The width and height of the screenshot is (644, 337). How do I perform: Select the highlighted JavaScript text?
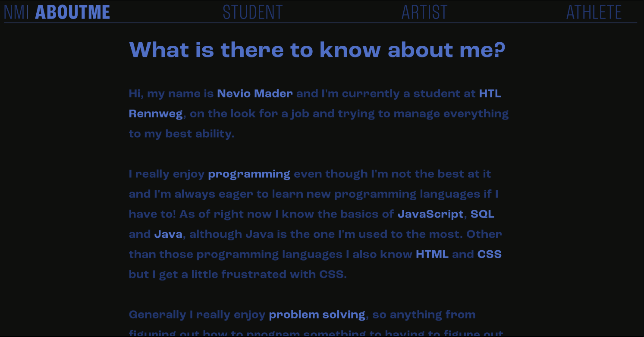430,214
